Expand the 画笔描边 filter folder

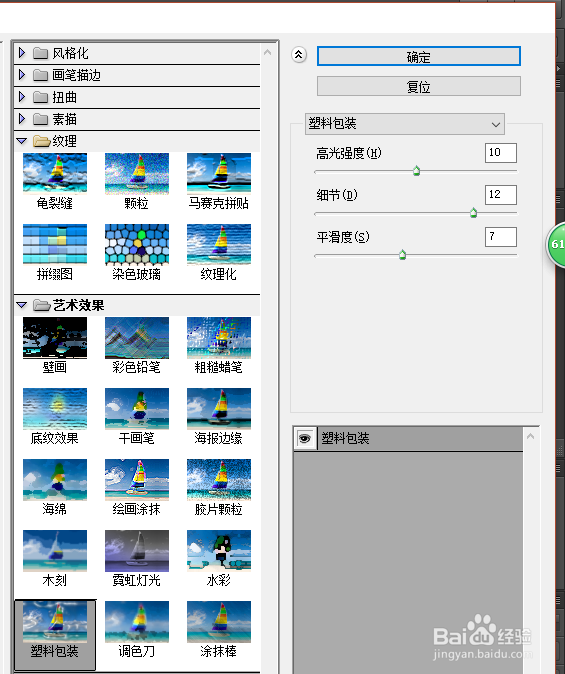click(22, 75)
